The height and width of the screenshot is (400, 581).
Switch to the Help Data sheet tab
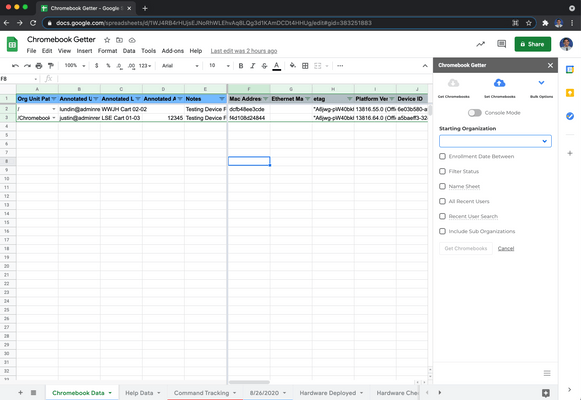tap(143, 393)
